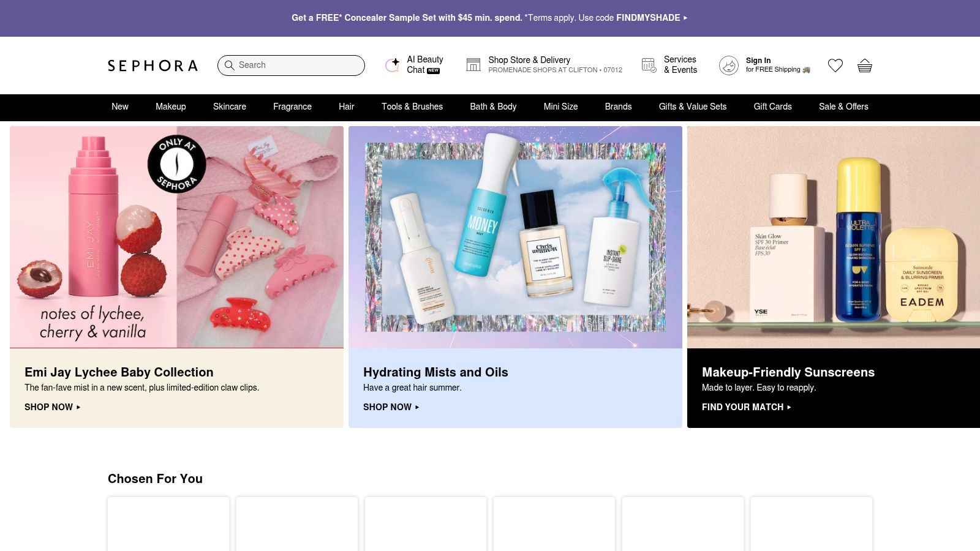Open the Fragrance menu

click(x=292, y=107)
